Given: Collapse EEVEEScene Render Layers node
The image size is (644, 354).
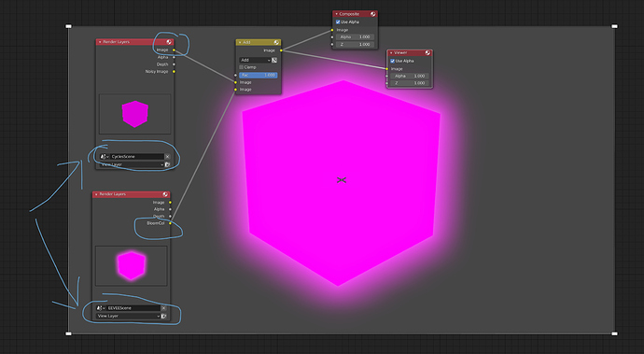Looking at the screenshot, I should click(x=96, y=194).
